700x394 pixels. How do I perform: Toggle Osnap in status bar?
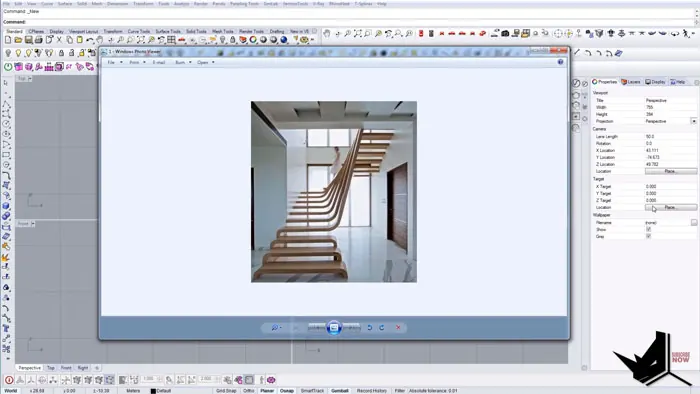click(287, 391)
